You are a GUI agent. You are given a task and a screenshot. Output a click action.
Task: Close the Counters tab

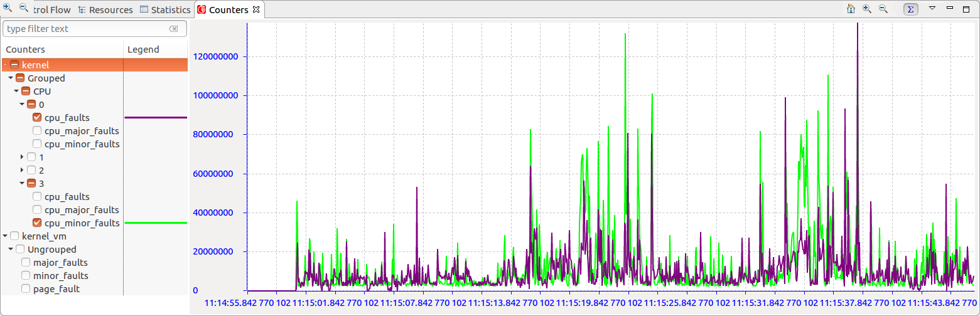click(256, 10)
